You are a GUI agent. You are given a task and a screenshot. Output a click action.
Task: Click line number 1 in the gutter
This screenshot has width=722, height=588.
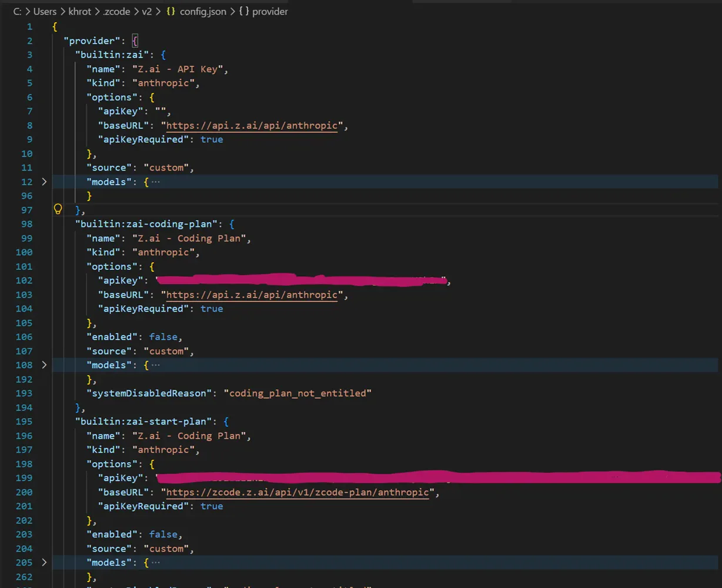pos(29,26)
